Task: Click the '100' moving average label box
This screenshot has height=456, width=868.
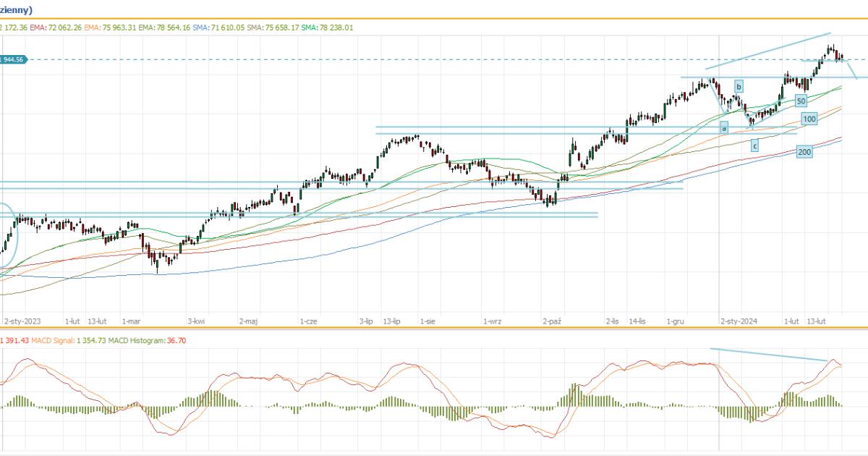Action: coord(809,119)
